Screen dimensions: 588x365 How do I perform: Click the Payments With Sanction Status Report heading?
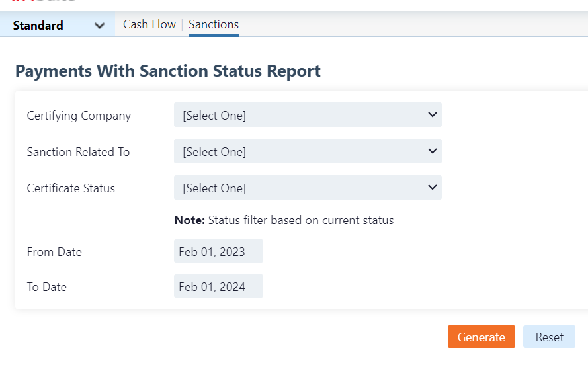(x=168, y=71)
